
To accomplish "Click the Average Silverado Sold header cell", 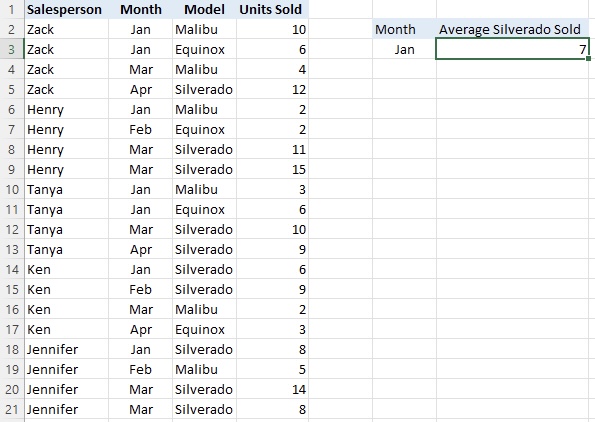I will pos(512,29).
